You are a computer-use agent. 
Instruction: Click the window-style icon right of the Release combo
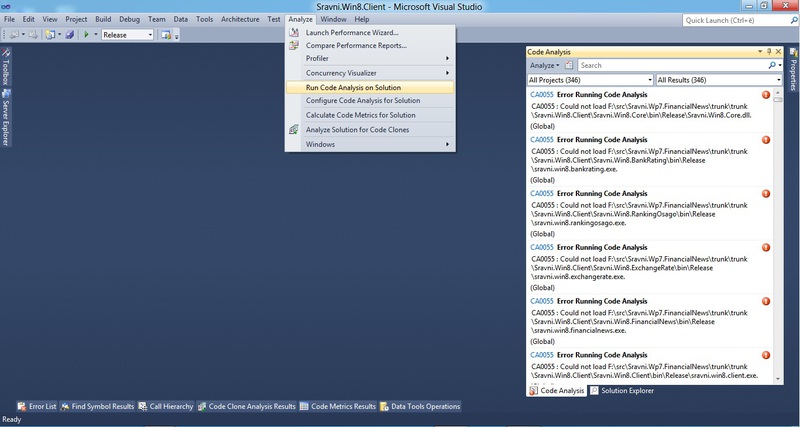tap(166, 35)
